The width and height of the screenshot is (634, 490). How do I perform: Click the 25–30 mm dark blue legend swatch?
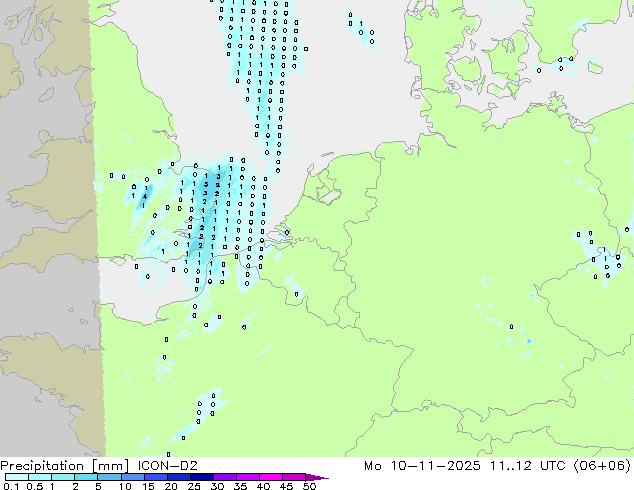[x=202, y=477]
